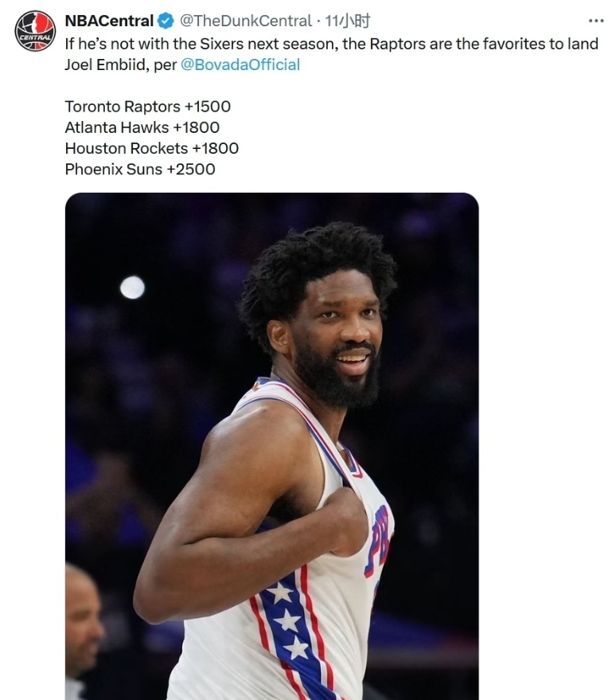This screenshot has height=700, width=608.
Task: Click the Toronto Raptors +1500 line
Action: (148, 107)
